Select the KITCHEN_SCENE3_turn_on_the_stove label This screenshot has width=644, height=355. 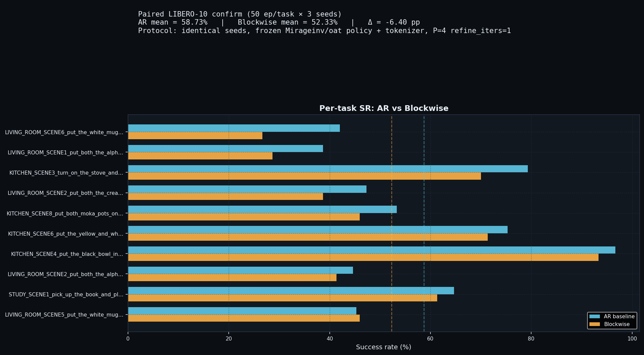coord(66,173)
